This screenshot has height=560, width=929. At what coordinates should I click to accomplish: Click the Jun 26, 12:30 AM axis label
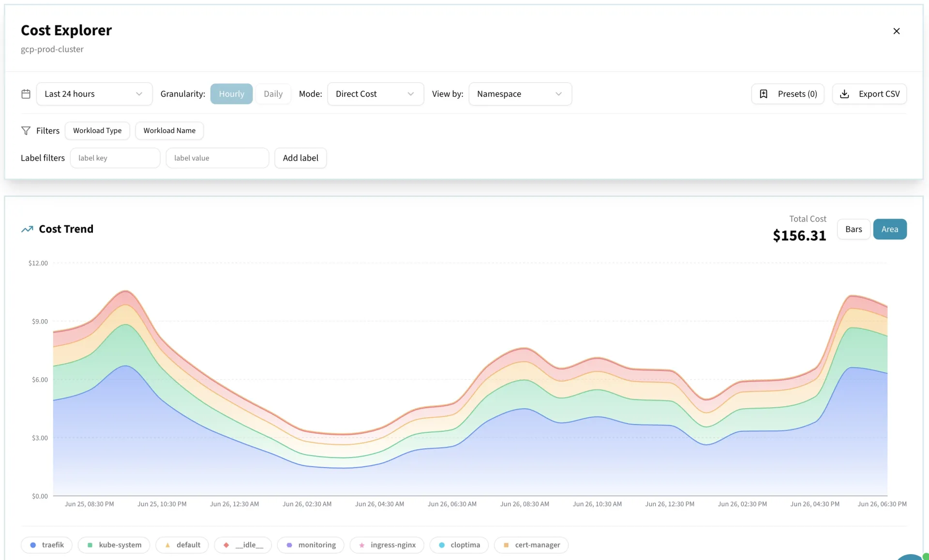click(234, 504)
